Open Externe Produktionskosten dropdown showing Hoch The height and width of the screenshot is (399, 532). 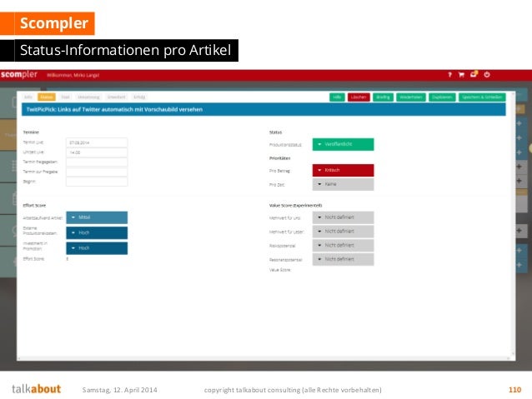click(97, 233)
